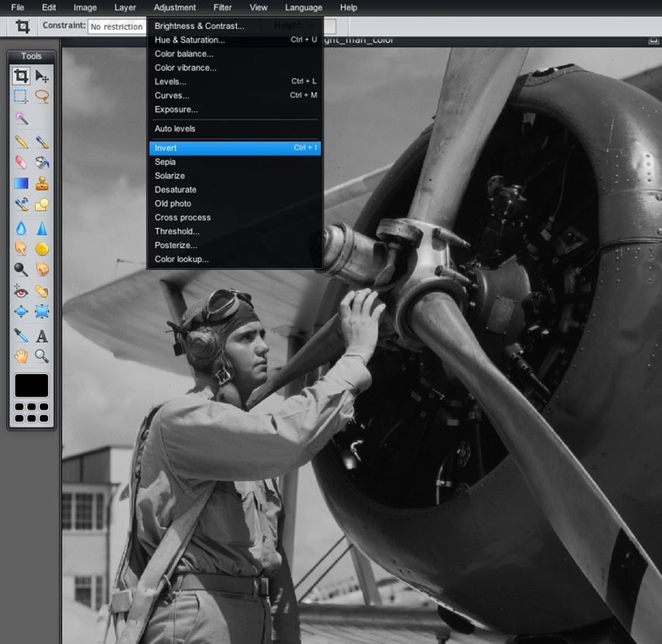Apply the Sepia adjustment

[x=165, y=162]
